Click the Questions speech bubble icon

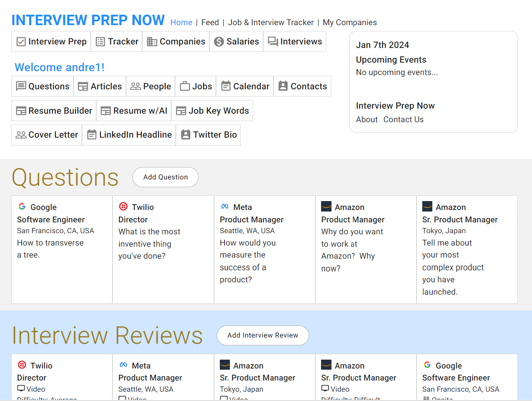tap(21, 86)
